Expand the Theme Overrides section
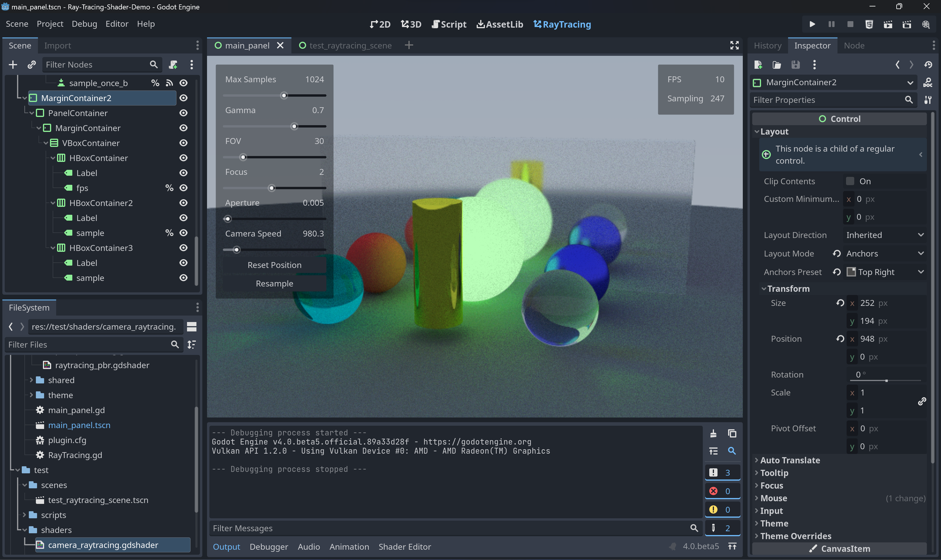Image resolution: width=941 pixels, height=560 pixels. pos(795,536)
